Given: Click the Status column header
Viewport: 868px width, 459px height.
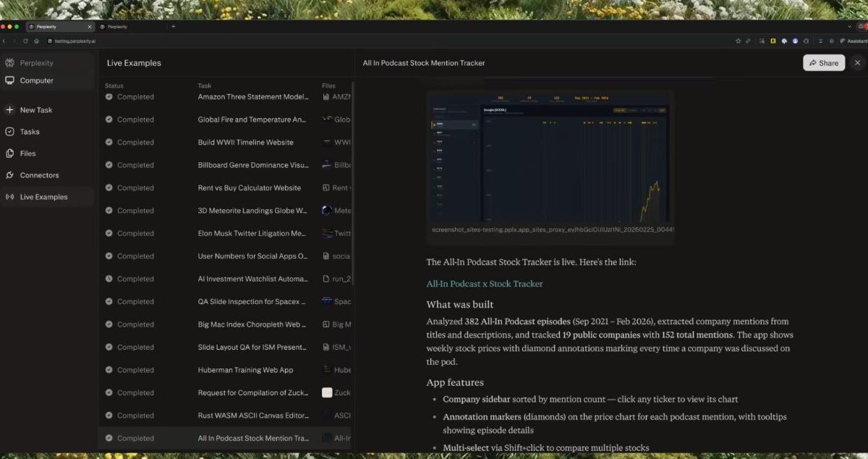Looking at the screenshot, I should pyautogui.click(x=114, y=85).
